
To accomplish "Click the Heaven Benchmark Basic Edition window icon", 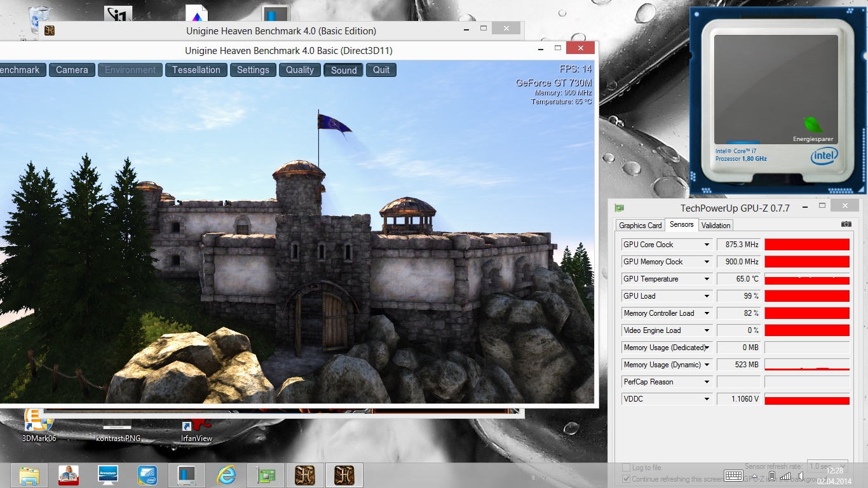I will 50,30.
